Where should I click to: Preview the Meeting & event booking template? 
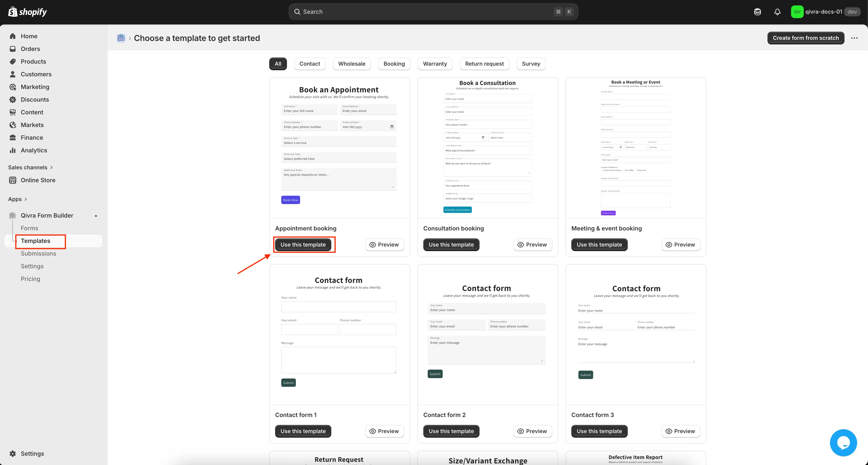click(681, 244)
